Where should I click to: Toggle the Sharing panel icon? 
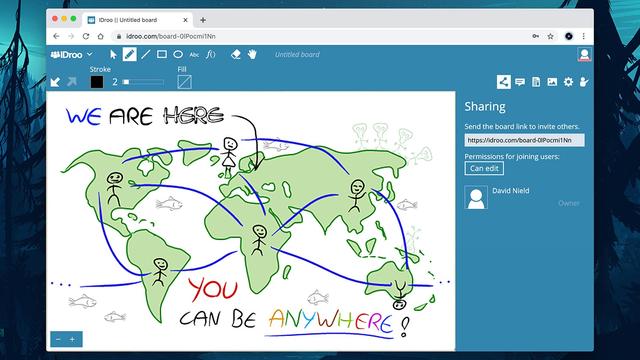point(504,82)
